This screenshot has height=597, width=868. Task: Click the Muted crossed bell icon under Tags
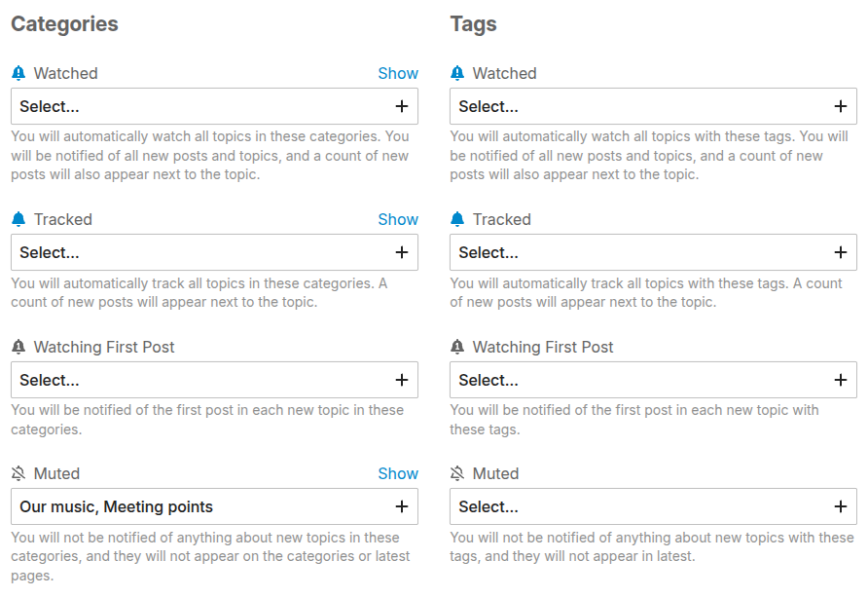point(457,473)
